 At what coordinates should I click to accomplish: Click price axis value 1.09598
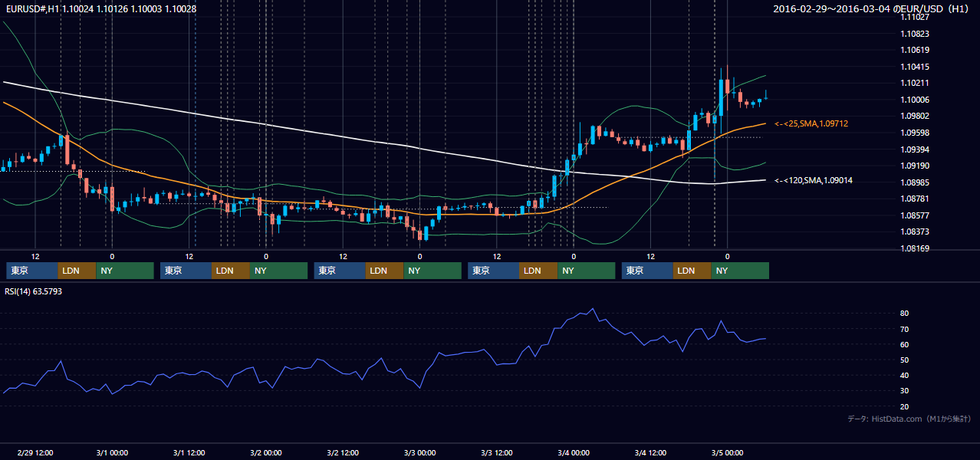coord(915,133)
